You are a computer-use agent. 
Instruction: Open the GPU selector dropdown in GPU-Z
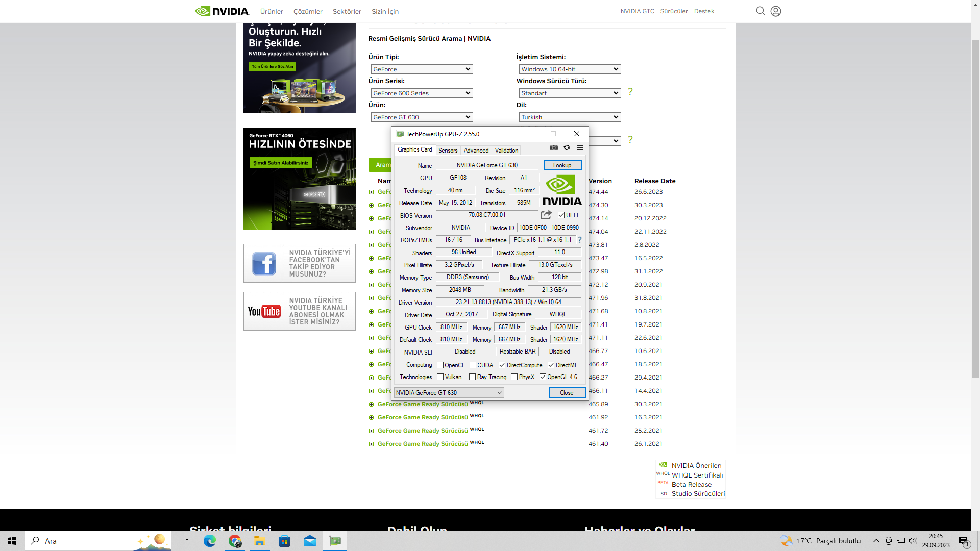(449, 393)
